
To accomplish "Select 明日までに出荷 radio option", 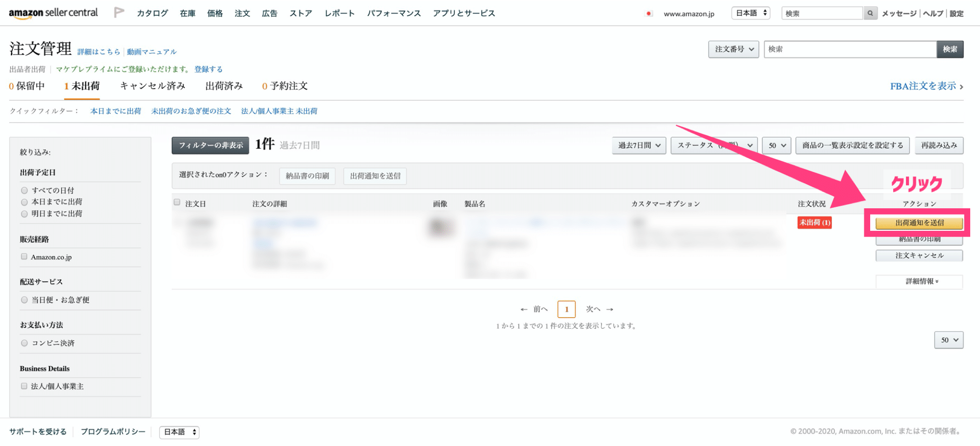I will (x=24, y=214).
